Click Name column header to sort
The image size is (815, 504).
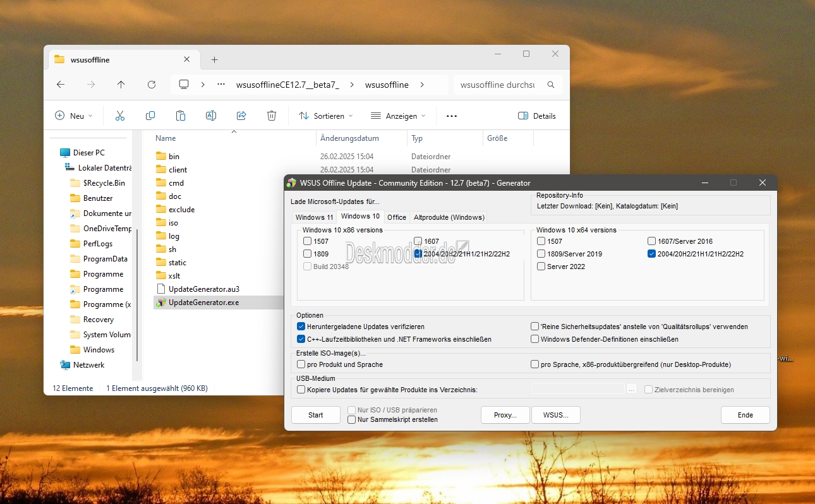click(166, 138)
